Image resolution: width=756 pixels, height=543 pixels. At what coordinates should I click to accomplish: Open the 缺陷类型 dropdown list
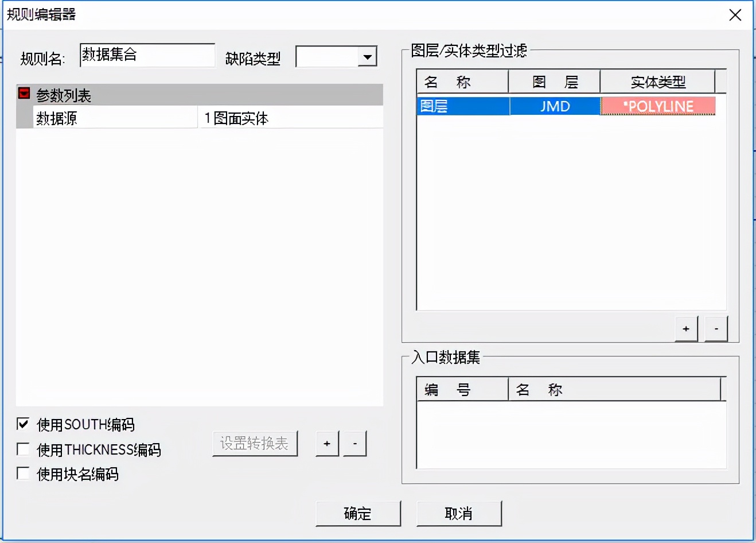367,57
